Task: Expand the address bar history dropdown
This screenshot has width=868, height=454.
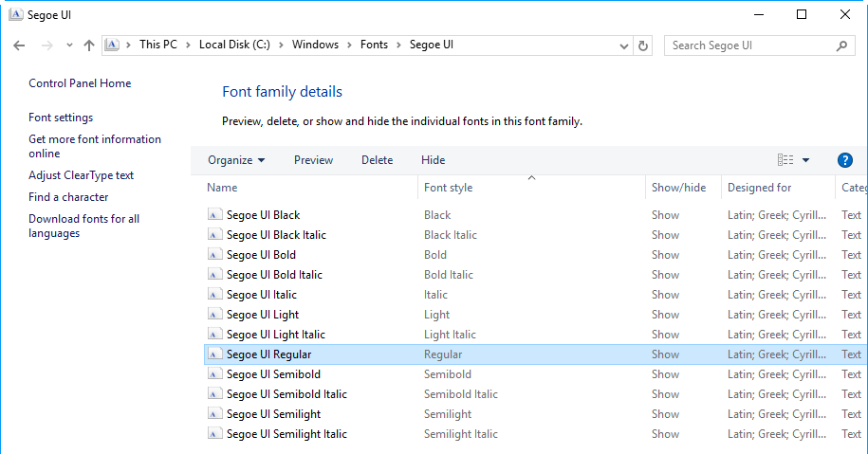Action: coord(623,45)
